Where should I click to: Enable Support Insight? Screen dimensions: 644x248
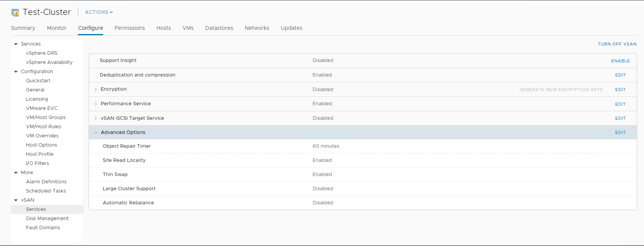click(620, 61)
